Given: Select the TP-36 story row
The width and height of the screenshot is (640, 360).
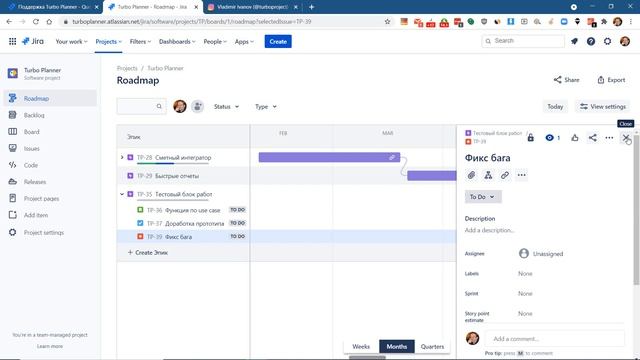Looking at the screenshot, I should coord(183,210).
